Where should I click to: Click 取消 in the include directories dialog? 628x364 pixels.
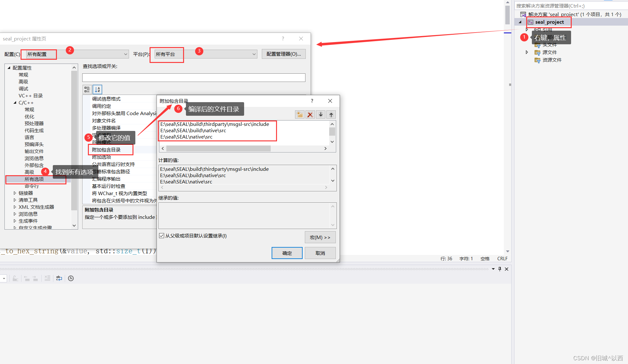click(320, 253)
